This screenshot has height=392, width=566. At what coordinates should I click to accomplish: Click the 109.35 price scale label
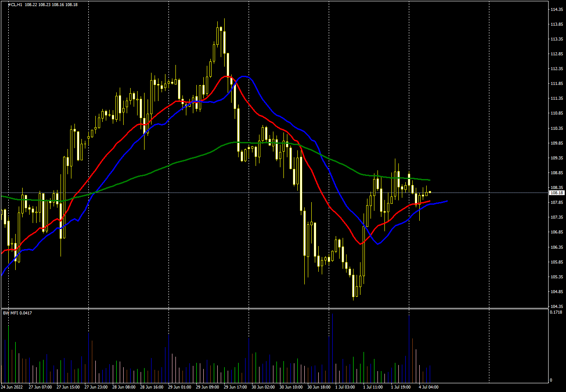pos(556,158)
